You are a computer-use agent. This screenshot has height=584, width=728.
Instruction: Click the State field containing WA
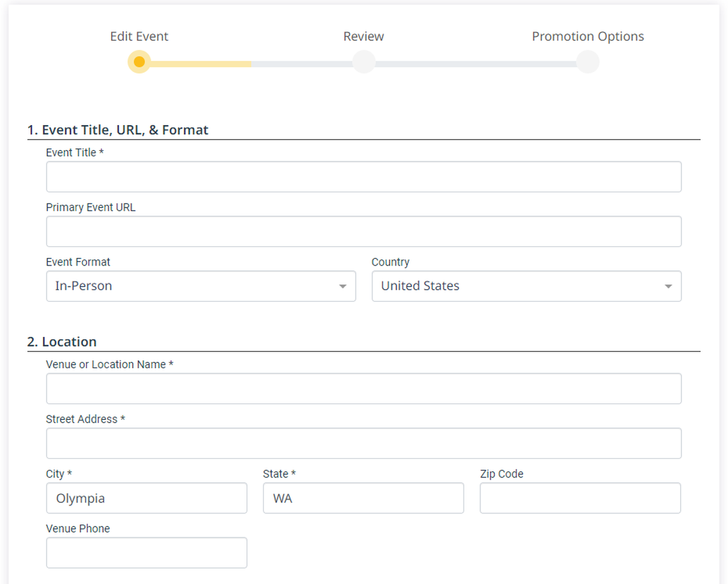pos(363,498)
